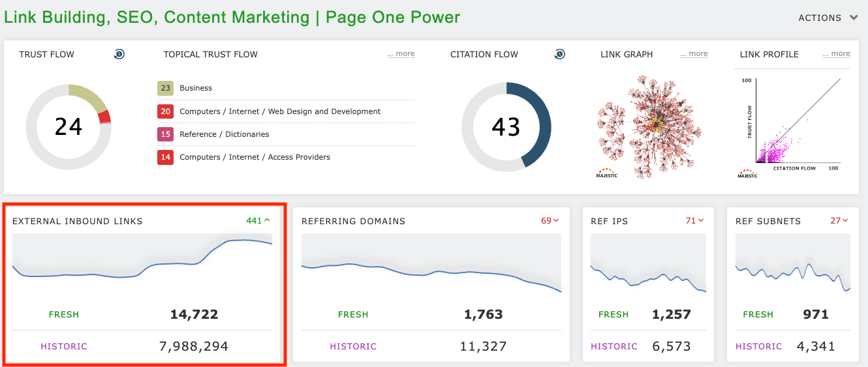Screen dimensions: 868x367
Task: Click the Majestic logo under Link Profile
Action: [x=747, y=173]
